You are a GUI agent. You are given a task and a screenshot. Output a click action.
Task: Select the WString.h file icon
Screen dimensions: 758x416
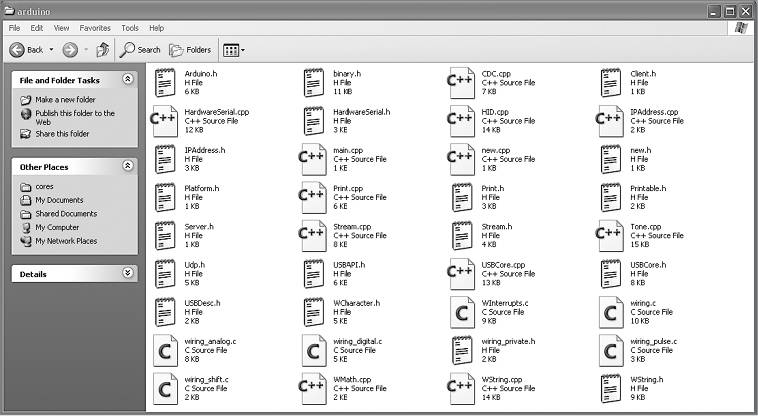tap(611, 388)
